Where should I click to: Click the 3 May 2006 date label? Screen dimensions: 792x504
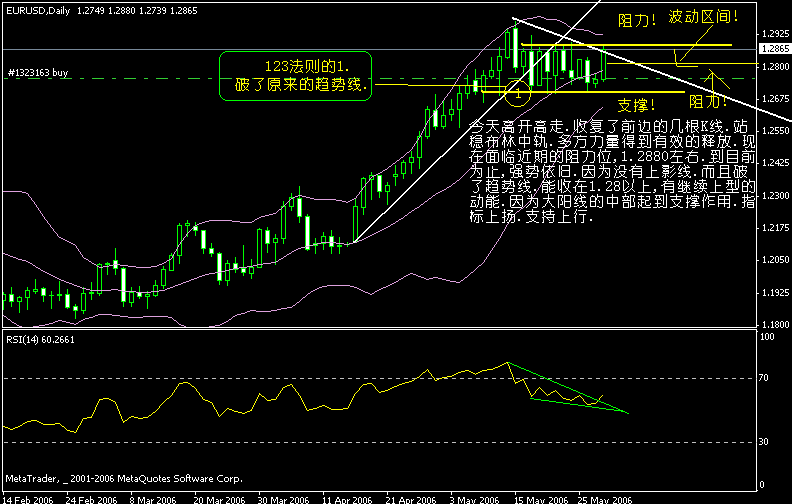coord(474,500)
